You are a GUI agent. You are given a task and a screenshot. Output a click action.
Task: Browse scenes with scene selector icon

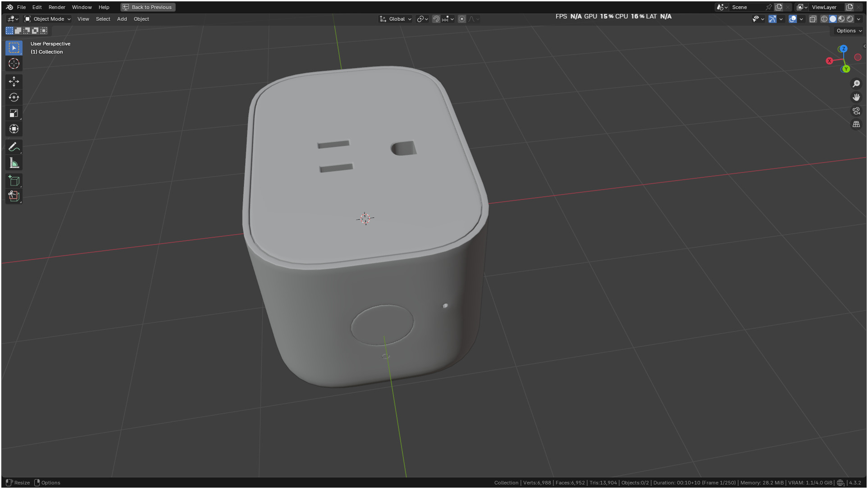pyautogui.click(x=722, y=7)
